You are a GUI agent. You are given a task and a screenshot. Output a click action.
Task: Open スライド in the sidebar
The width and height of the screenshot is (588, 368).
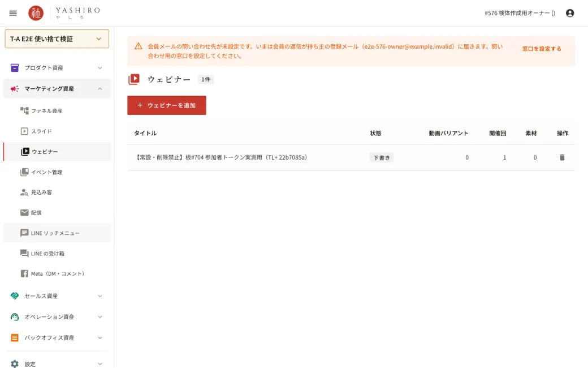(57, 131)
